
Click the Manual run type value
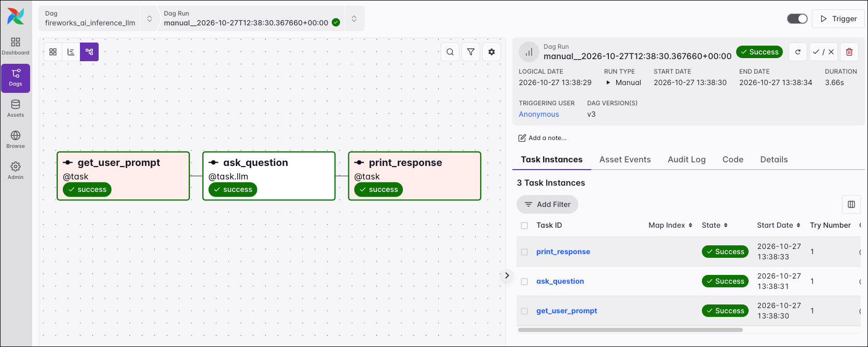pos(628,82)
